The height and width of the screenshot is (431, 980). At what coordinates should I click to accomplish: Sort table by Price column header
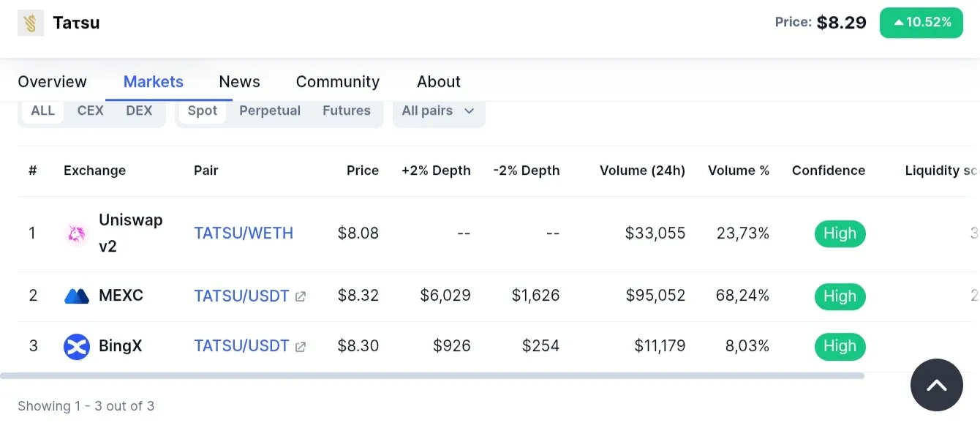click(x=363, y=170)
